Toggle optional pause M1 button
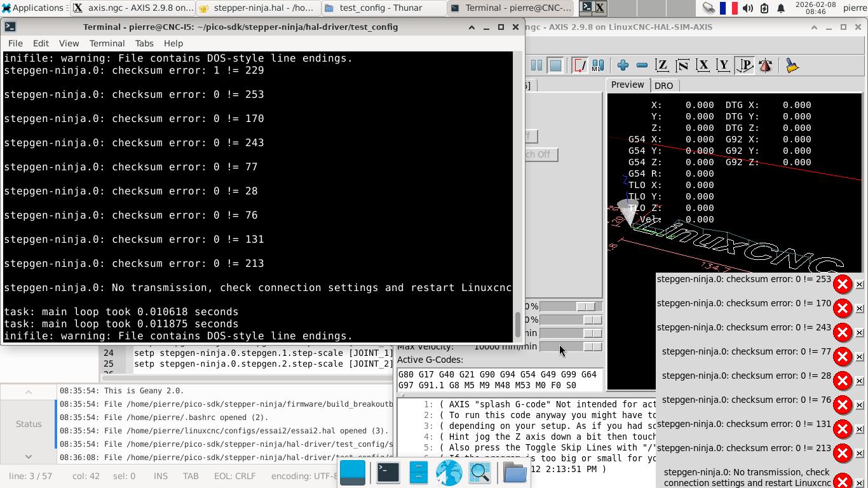The width and height of the screenshot is (868, 488). (598, 65)
